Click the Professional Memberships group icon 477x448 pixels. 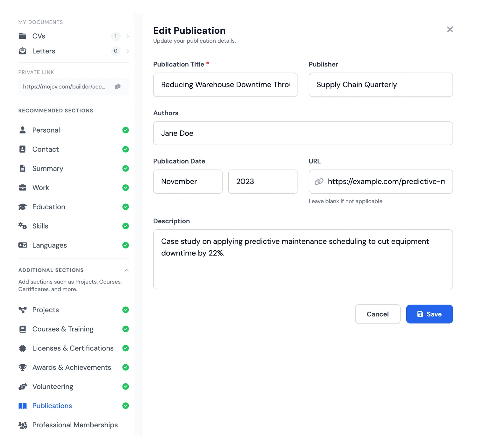point(23,425)
